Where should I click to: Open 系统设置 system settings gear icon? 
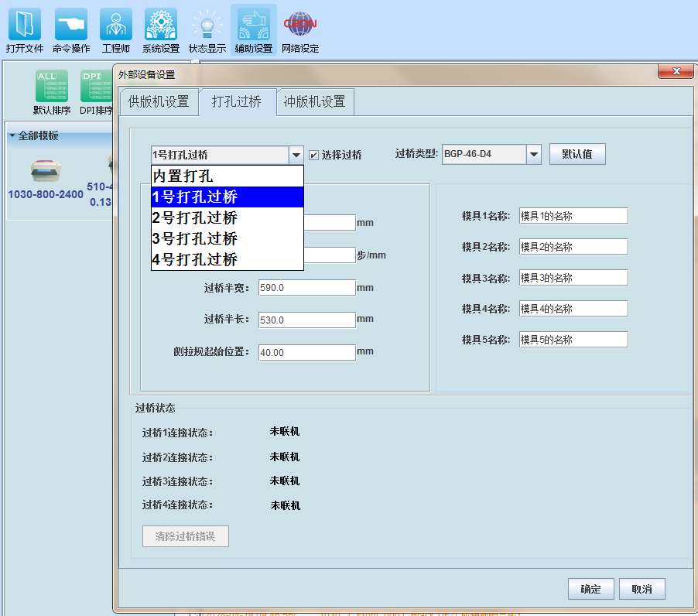tap(161, 25)
